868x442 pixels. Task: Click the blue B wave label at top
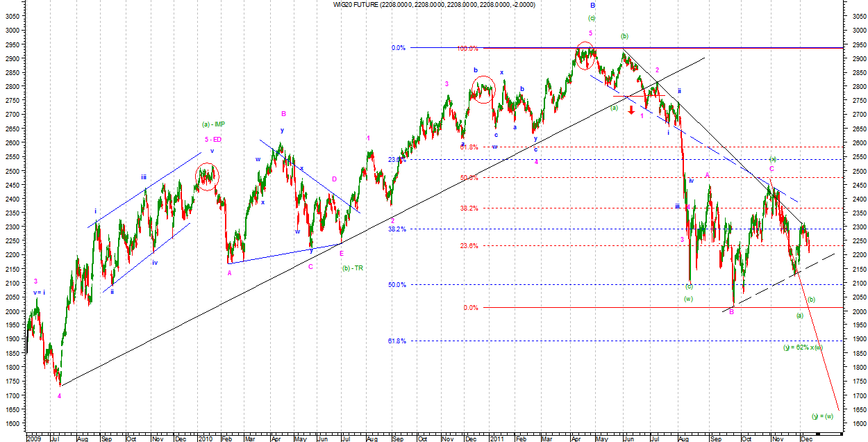(592, 6)
